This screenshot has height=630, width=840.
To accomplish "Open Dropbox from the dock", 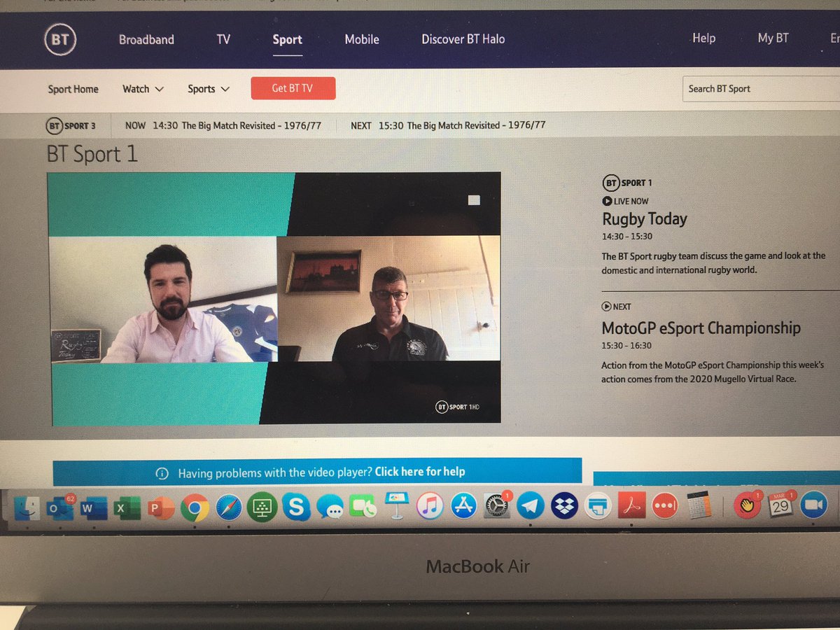I will pos(563,506).
